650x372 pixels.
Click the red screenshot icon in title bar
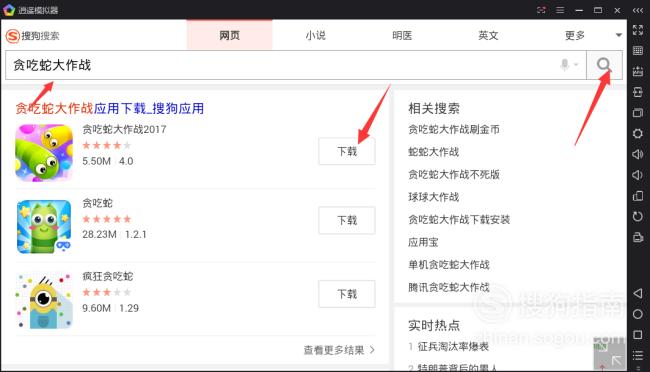541,10
